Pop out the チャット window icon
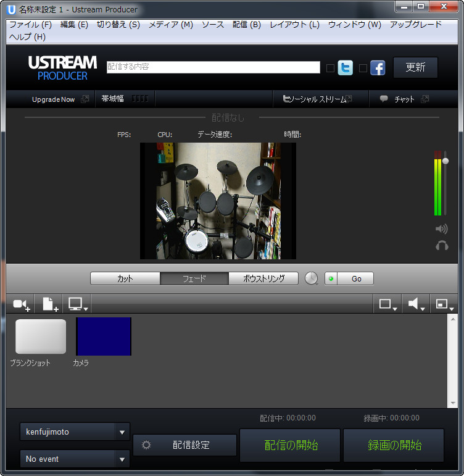The width and height of the screenshot is (464, 476). pos(425,99)
